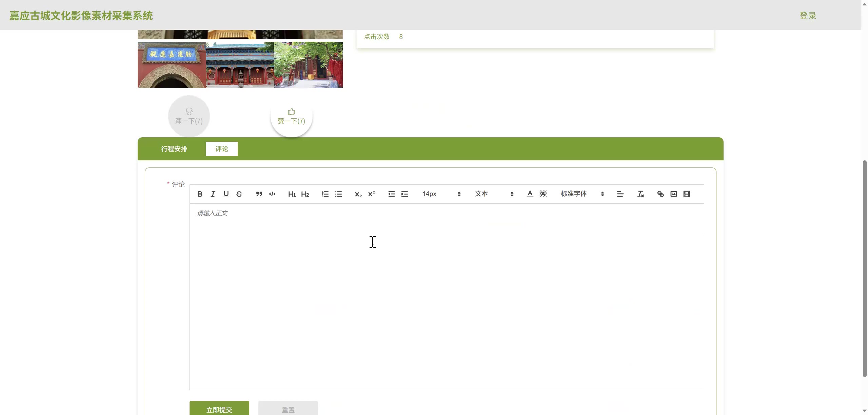Toggle bold formatting in comment editor
Viewport: 868px width, 415px height.
pos(200,194)
